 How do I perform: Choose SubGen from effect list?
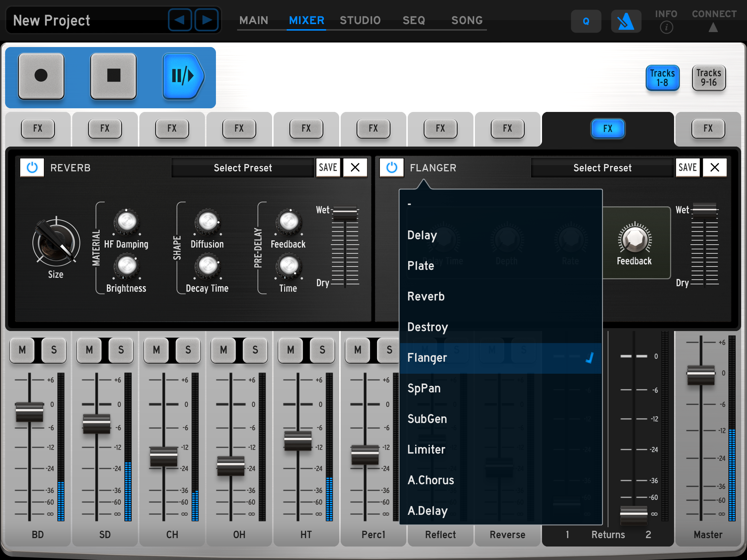[x=500, y=419]
